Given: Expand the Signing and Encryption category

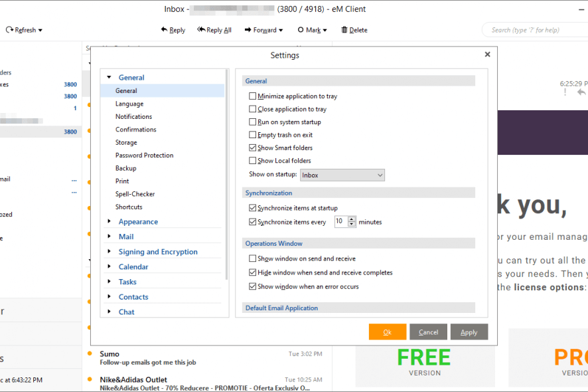Looking at the screenshot, I should 109,252.
